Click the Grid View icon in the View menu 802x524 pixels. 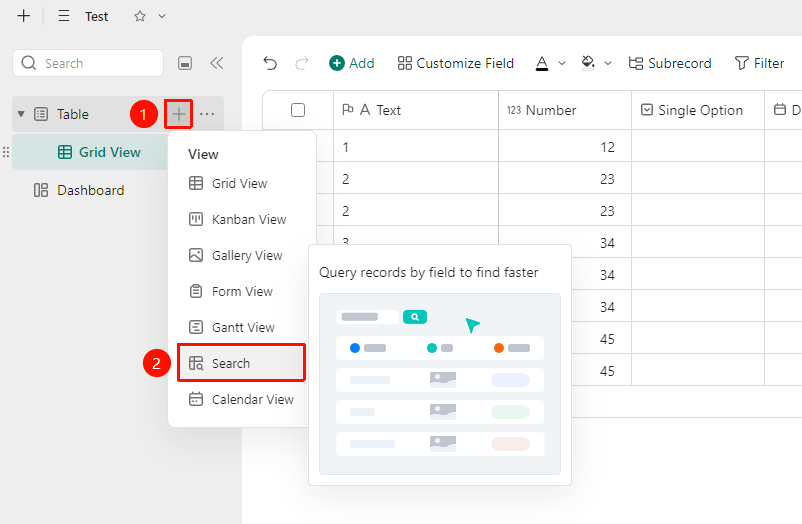tap(196, 183)
